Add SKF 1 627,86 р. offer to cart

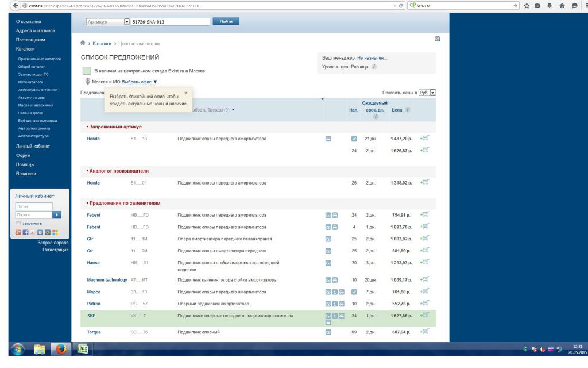point(424,316)
